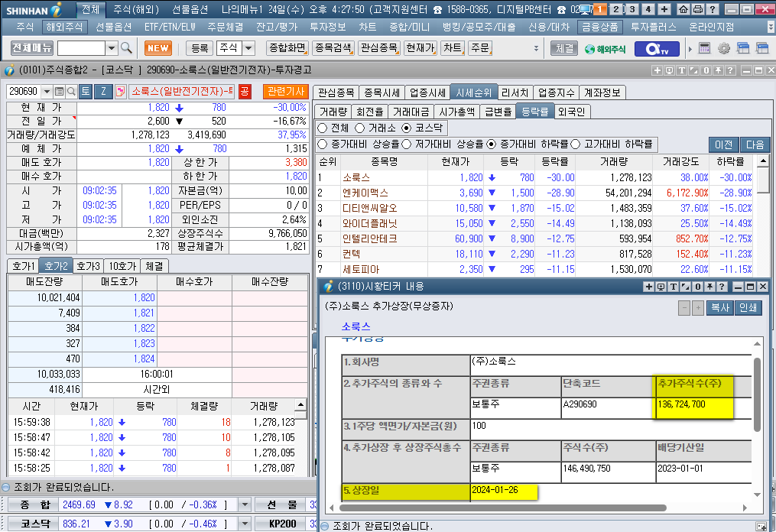Click plus icon in 시황티커 내용 window header
The height and width of the screenshot is (532, 776).
click(648, 287)
